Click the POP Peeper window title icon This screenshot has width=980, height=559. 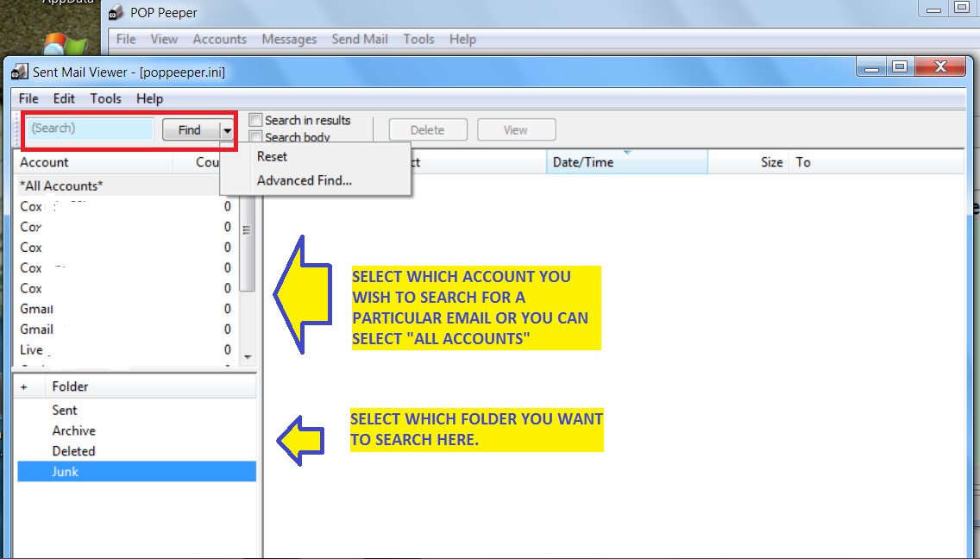coord(116,12)
